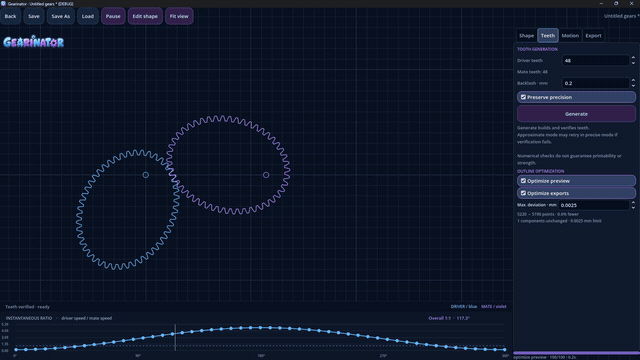Open the Save As dialog
640x360 pixels.
pos(60,16)
